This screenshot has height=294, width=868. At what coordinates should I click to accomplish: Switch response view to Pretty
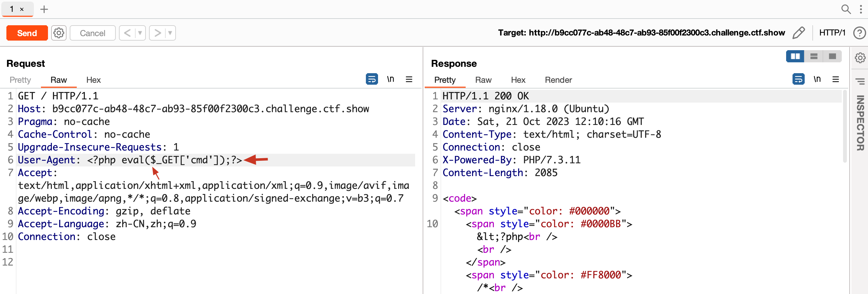pyautogui.click(x=445, y=80)
